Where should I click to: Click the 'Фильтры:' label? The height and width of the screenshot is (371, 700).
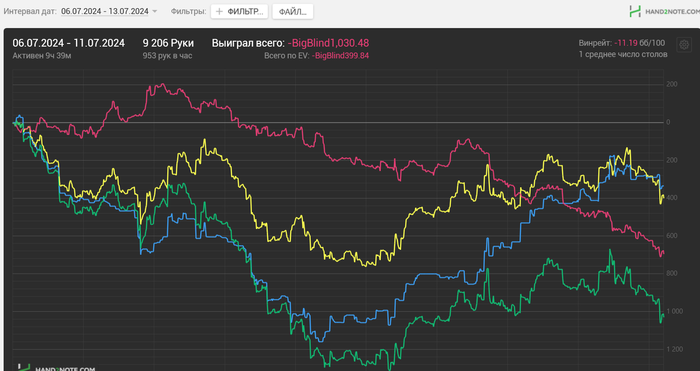[188, 12]
